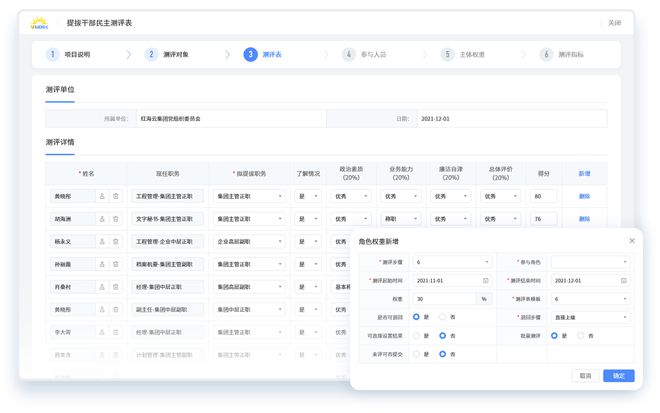Go to step 4 参与人员

click(365, 54)
